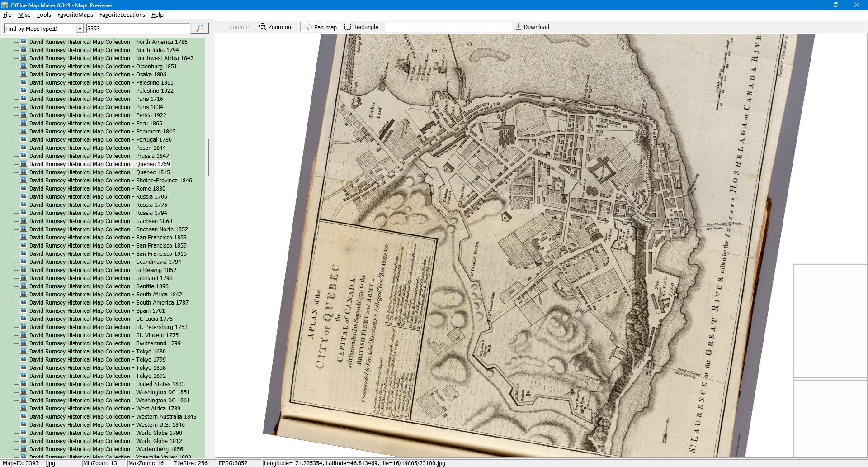Image resolution: width=868 pixels, height=467 pixels.
Task: Click map icon beside Paris 1716
Action: 24,99
